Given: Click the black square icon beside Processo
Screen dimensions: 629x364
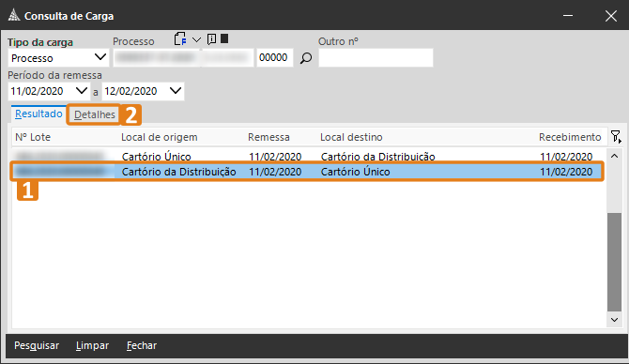Looking at the screenshot, I should point(224,38).
